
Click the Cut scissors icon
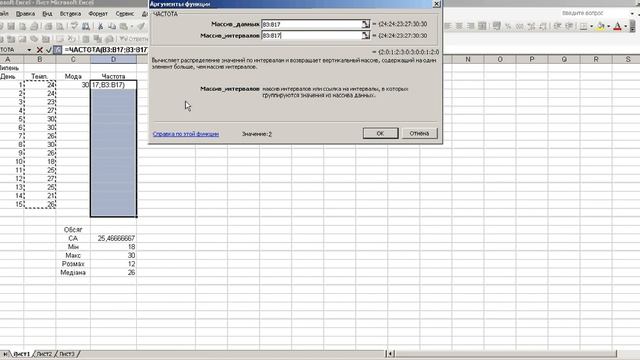[x=100, y=26]
